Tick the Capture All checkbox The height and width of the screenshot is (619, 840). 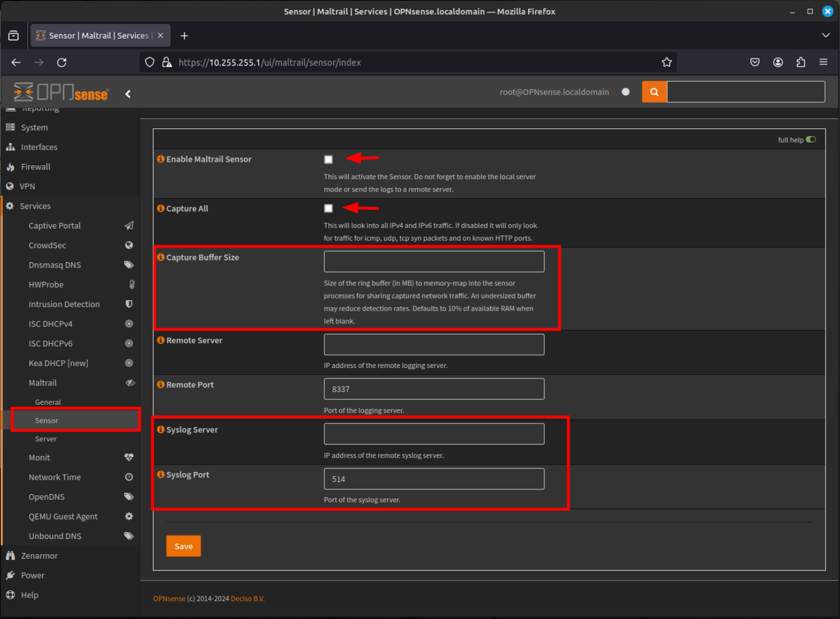click(328, 208)
